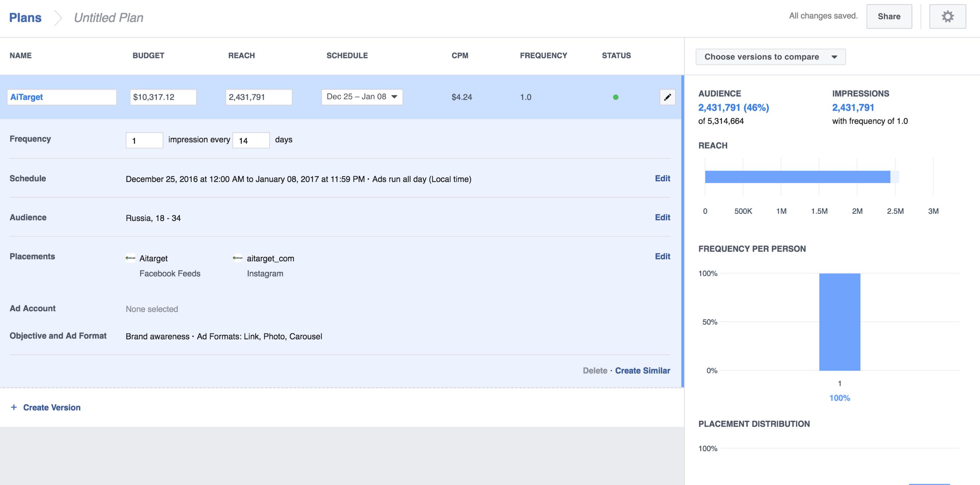Click the plus icon beside Create Version
This screenshot has height=485, width=980.
[x=14, y=407]
